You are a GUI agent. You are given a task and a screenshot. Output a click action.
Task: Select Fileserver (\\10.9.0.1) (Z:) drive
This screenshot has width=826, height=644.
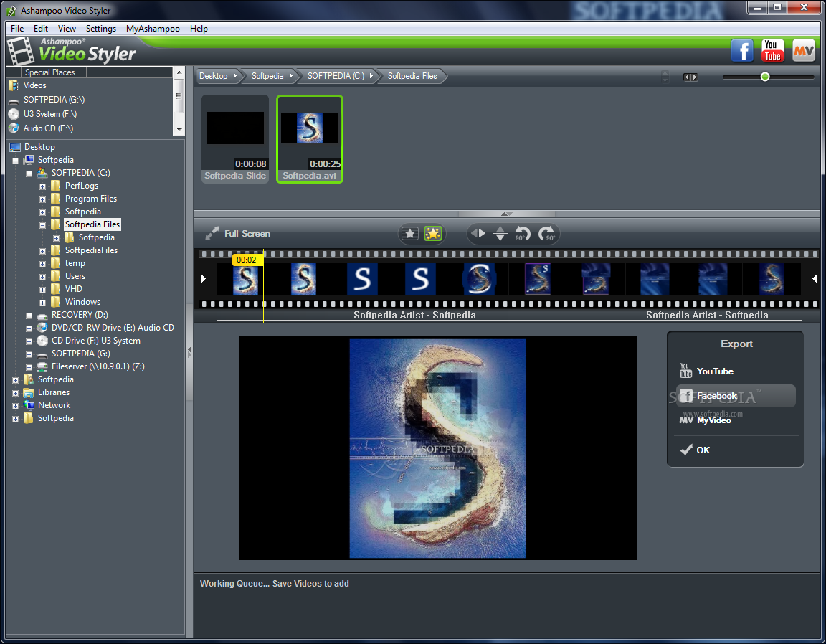98,366
